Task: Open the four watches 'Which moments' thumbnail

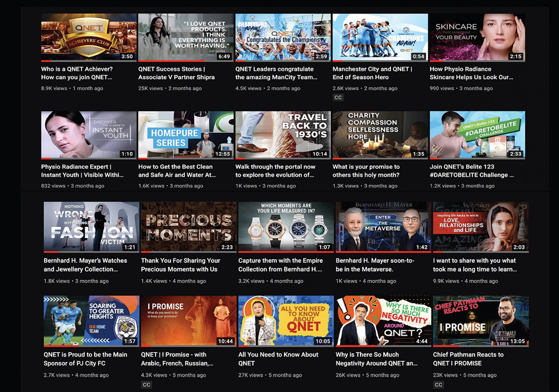Action: click(286, 227)
